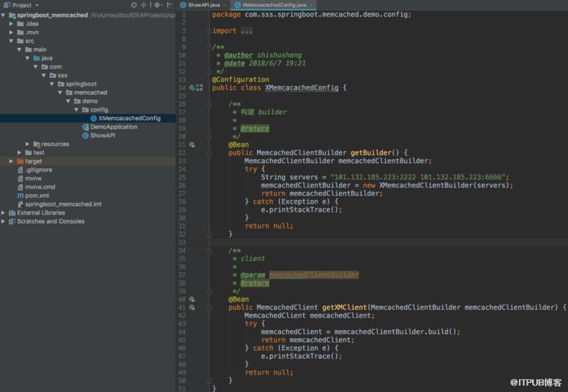Close the XMemcacachedConfig.java tab

(311, 5)
